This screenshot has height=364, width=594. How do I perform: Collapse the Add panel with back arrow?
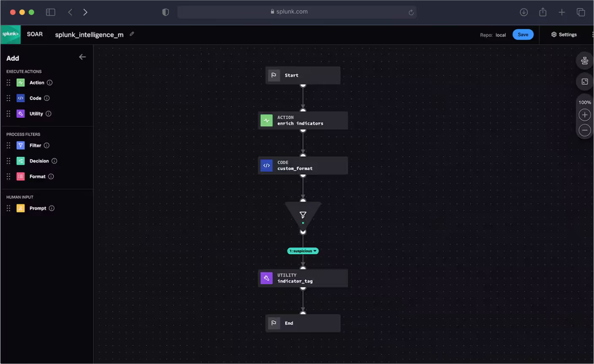(82, 57)
